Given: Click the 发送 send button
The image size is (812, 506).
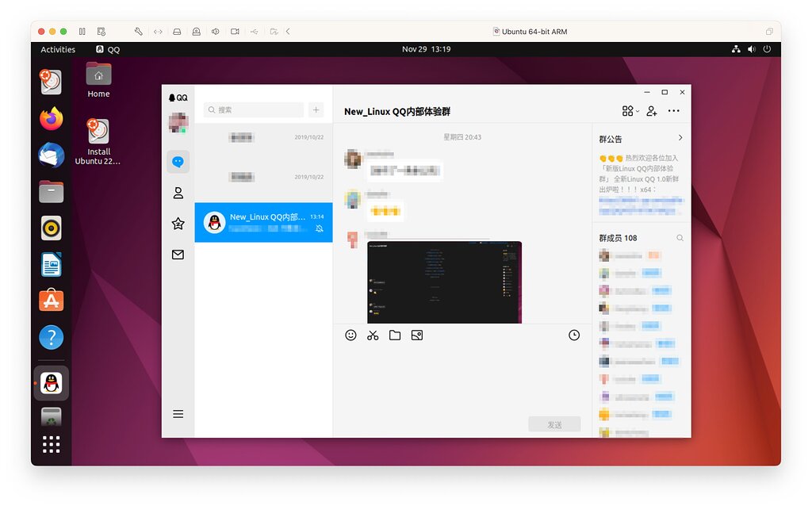Looking at the screenshot, I should (x=553, y=424).
